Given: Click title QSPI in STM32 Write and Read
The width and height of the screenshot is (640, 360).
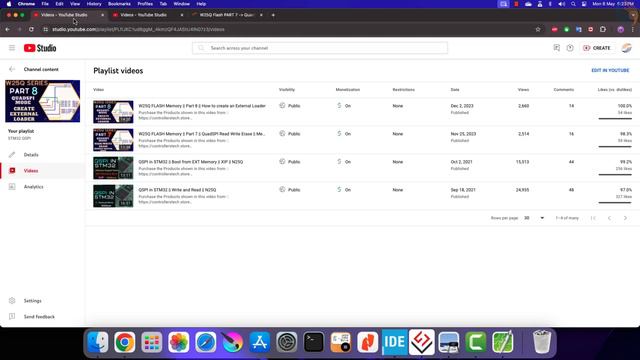Looking at the screenshot, I should coord(177,190).
